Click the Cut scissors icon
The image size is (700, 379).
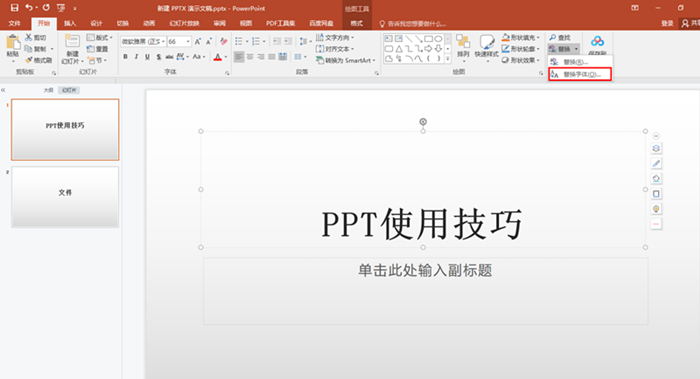point(29,37)
